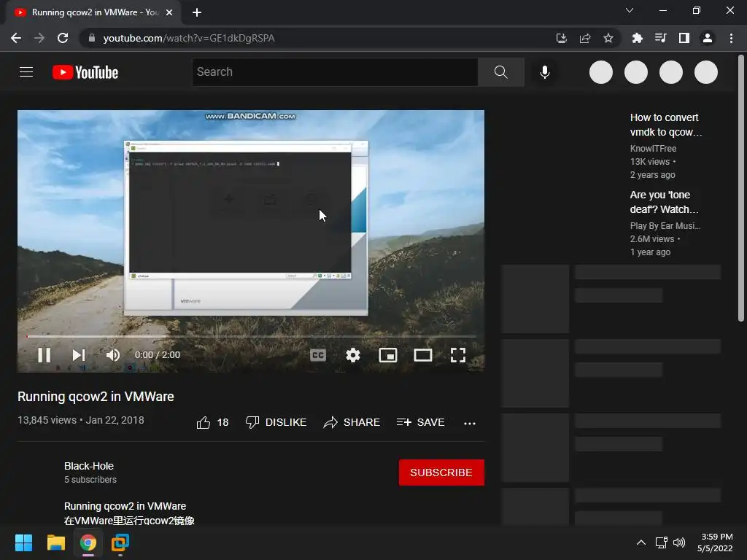The image size is (747, 560).
Task: Pause the video playback
Action: (44, 355)
